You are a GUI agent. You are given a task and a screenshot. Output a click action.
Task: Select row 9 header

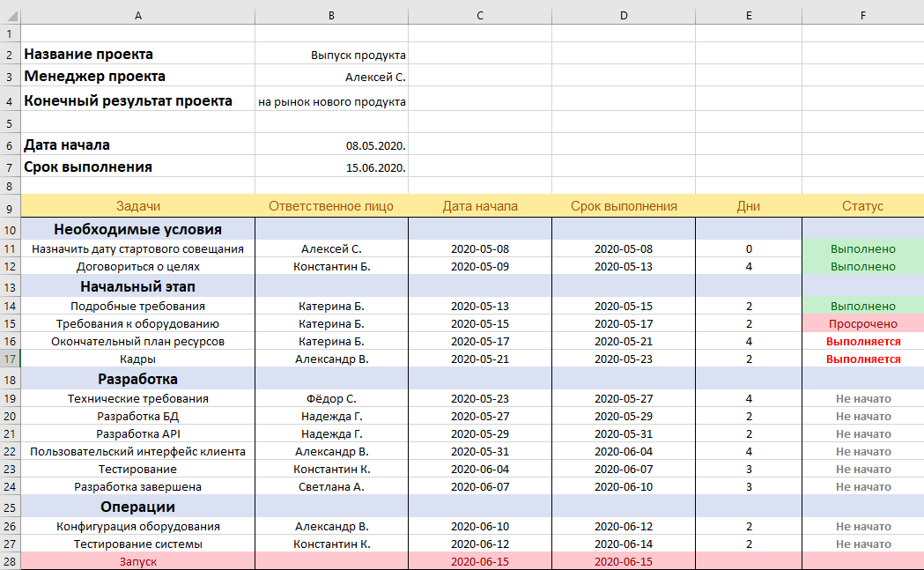(10, 208)
